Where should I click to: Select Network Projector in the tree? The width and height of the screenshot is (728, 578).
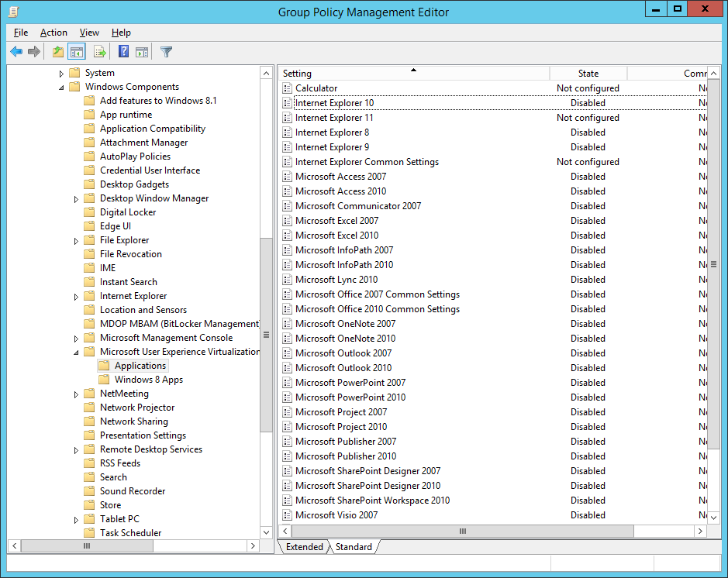click(x=137, y=408)
